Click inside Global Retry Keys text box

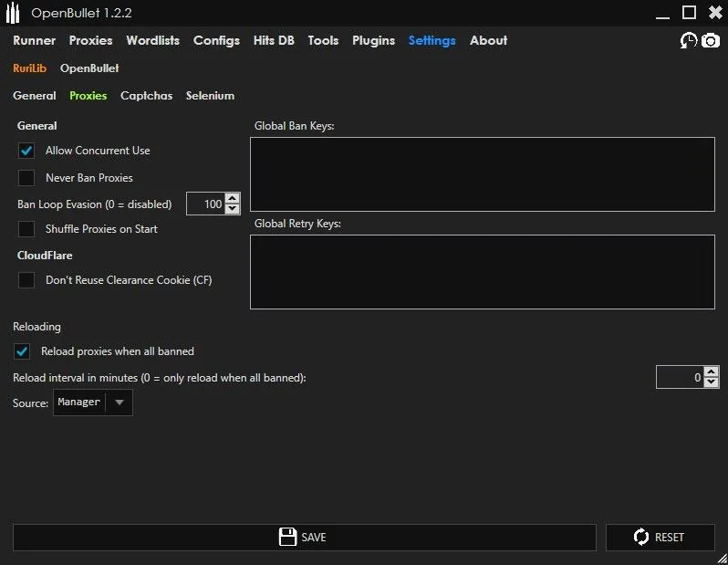483,272
